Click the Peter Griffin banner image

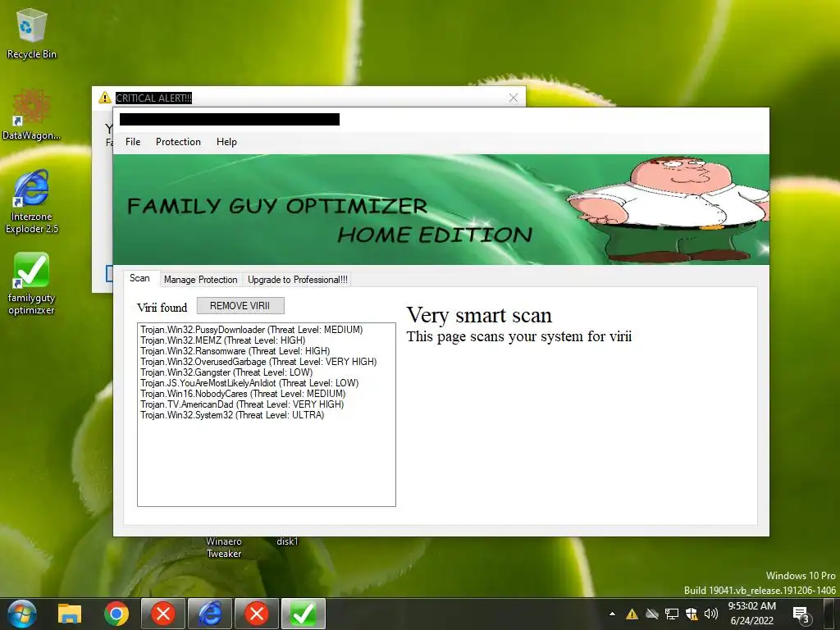[x=668, y=209]
